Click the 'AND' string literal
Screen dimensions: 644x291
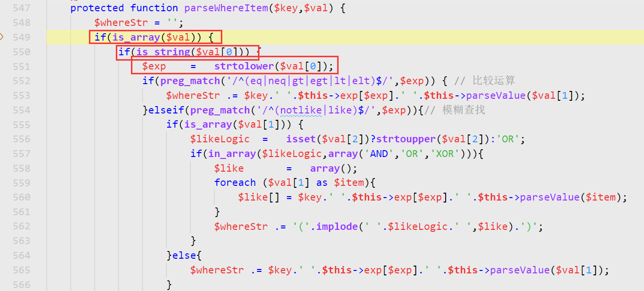[379, 154]
